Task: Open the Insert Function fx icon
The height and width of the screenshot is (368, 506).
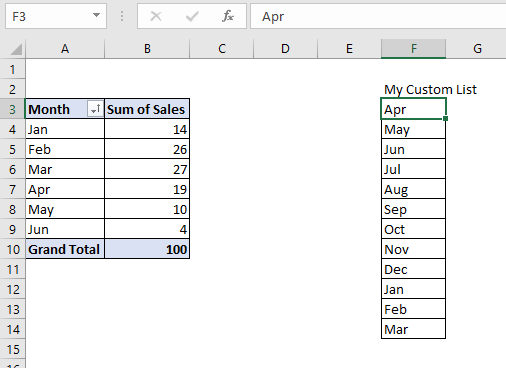Action: click(228, 16)
